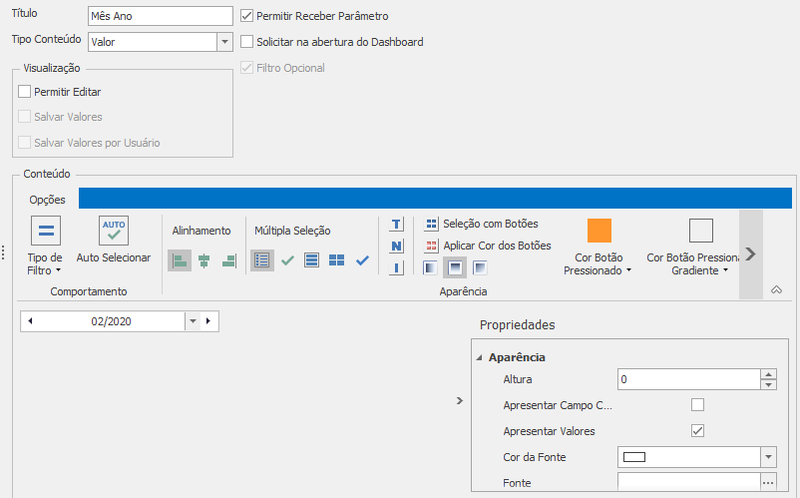Click the Comportamento group label

[89, 291]
